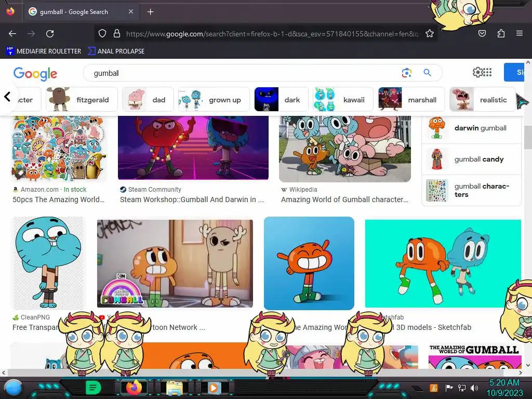Screen dimensions: 532x399
Task: Open the 50pcs The Amazing World link
Action: click(x=58, y=199)
